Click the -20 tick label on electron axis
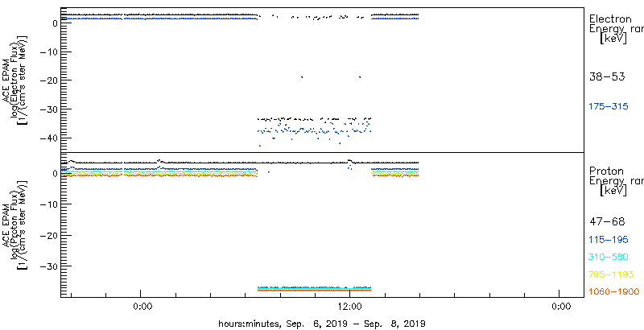 (48, 80)
